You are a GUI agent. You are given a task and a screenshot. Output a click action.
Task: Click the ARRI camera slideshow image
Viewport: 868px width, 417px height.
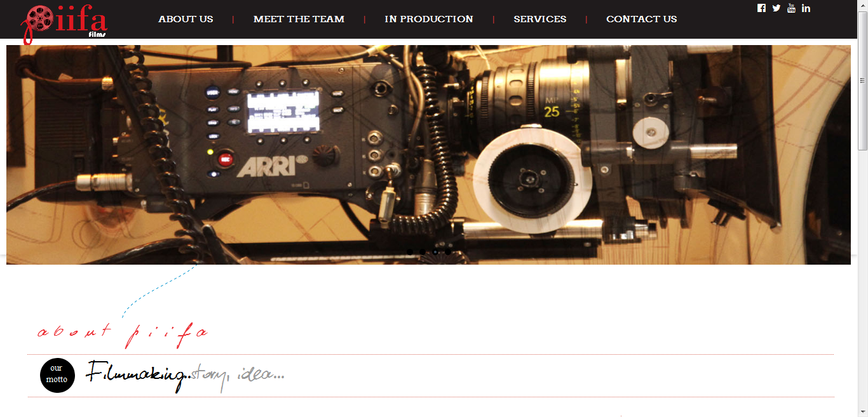428,154
